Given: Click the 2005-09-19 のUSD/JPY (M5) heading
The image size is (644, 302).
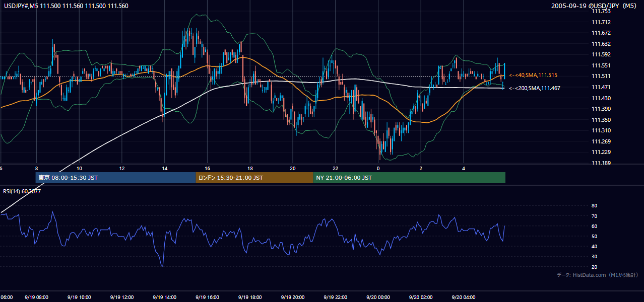Looking at the screenshot, I should [x=594, y=6].
